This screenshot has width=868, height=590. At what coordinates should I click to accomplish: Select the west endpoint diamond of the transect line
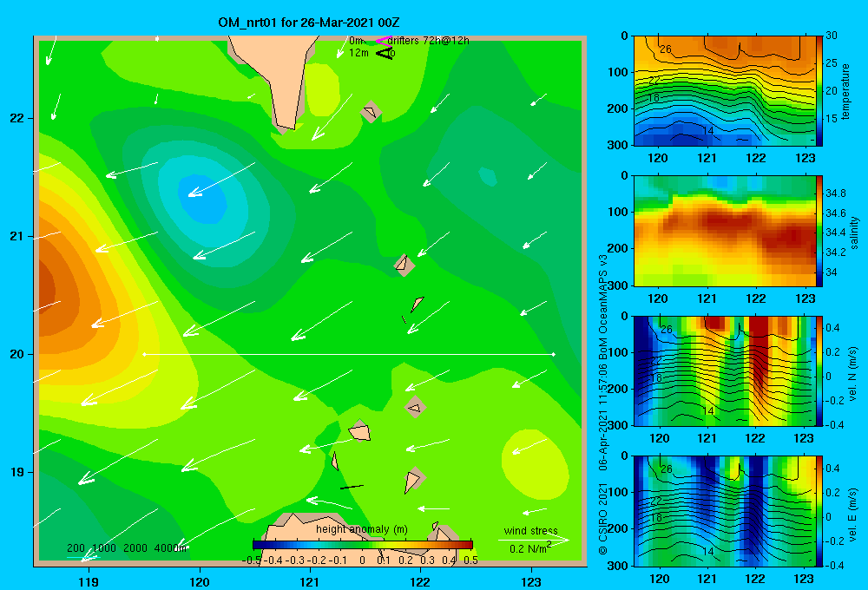(144, 354)
